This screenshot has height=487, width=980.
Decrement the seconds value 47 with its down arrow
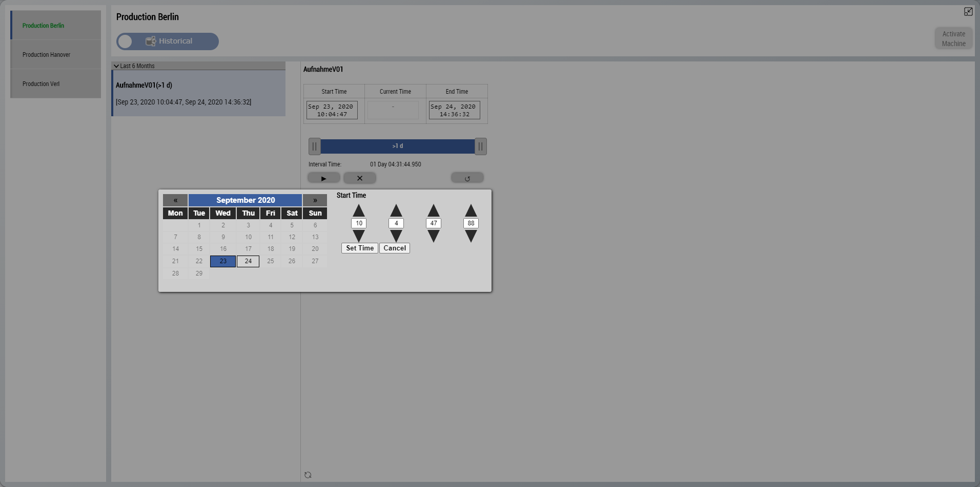click(x=434, y=237)
